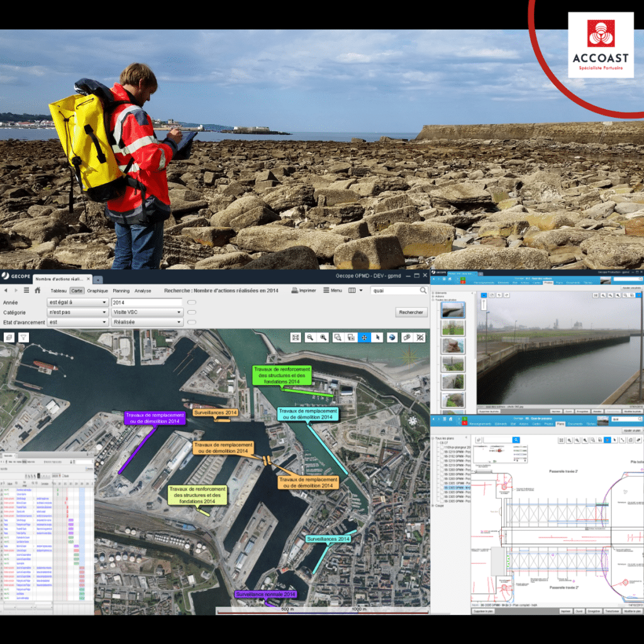This screenshot has height=644, width=644.
Task: Go to the home icon in Gecope toolbar
Action: [x=37, y=291]
